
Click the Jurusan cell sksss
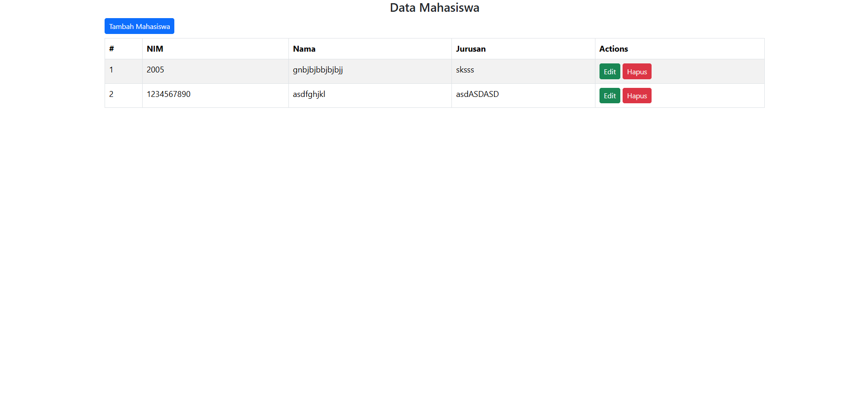tap(465, 70)
